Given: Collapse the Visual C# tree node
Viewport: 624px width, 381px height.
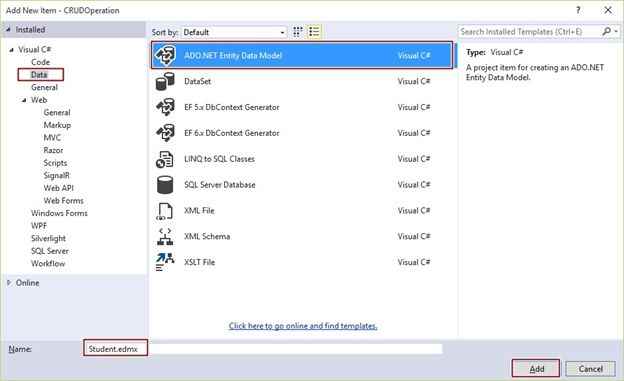Looking at the screenshot, I should [12, 50].
